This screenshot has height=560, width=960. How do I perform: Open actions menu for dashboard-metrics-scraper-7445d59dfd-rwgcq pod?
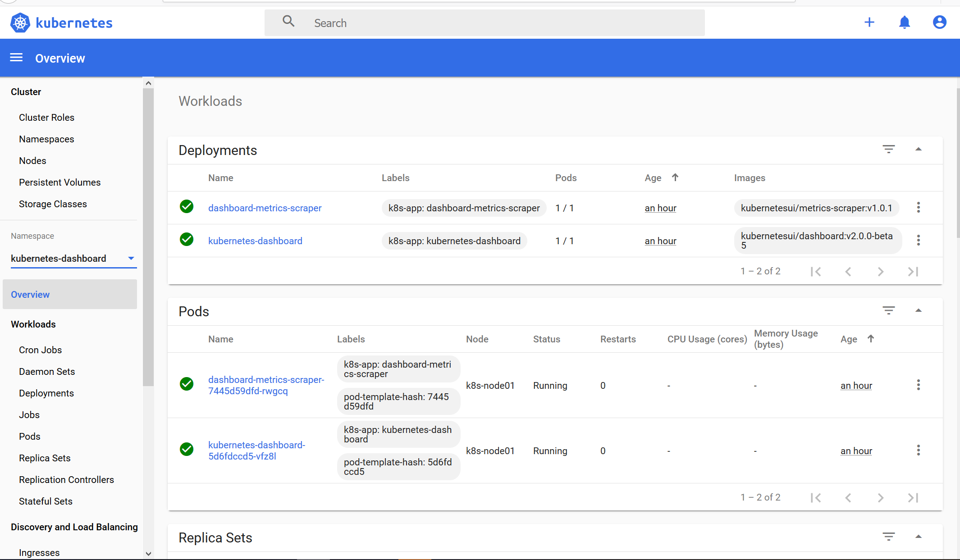[x=918, y=385]
